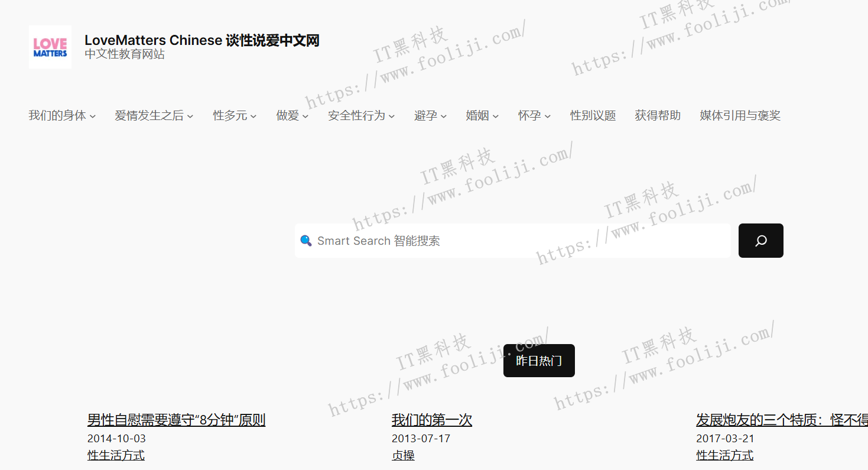Expand the 性多元 dropdown chevron
The image size is (868, 470).
(x=253, y=116)
